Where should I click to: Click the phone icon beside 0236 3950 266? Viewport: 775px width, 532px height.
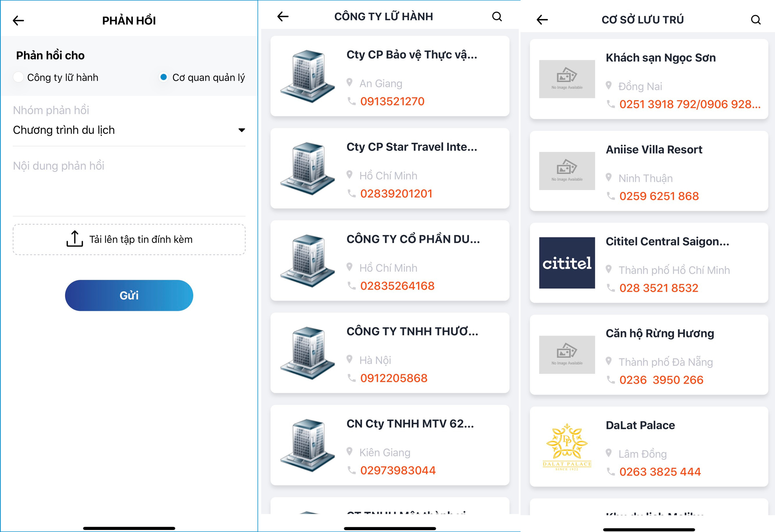pyautogui.click(x=610, y=380)
